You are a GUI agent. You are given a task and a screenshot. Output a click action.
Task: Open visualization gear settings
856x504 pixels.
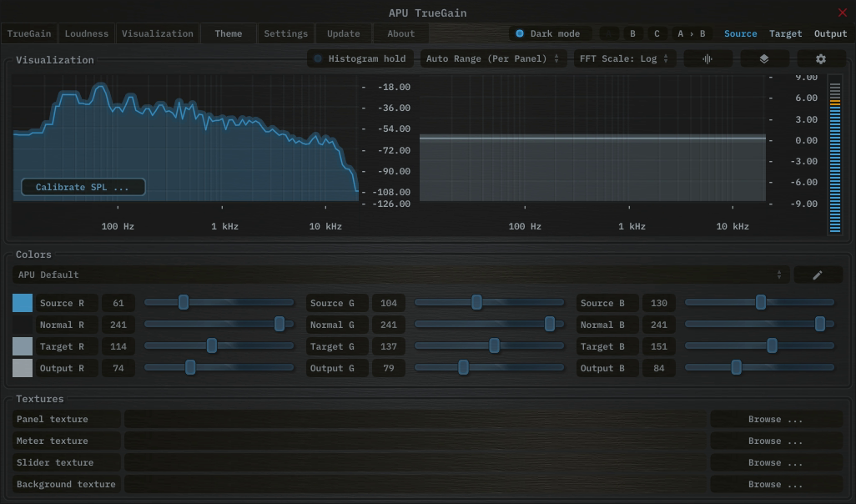click(x=821, y=59)
